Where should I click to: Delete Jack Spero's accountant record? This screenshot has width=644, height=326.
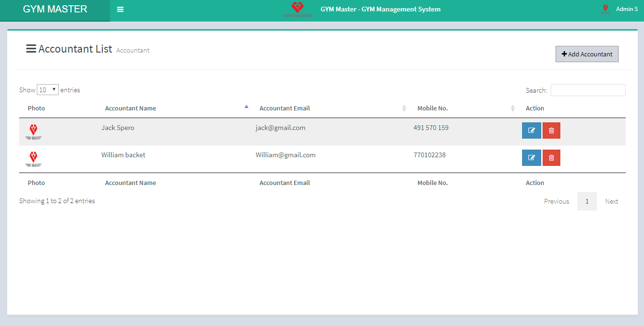coord(551,130)
